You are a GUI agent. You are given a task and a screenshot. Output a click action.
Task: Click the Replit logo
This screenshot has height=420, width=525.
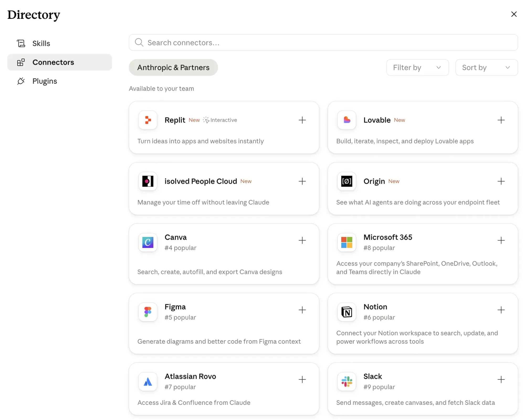148,120
